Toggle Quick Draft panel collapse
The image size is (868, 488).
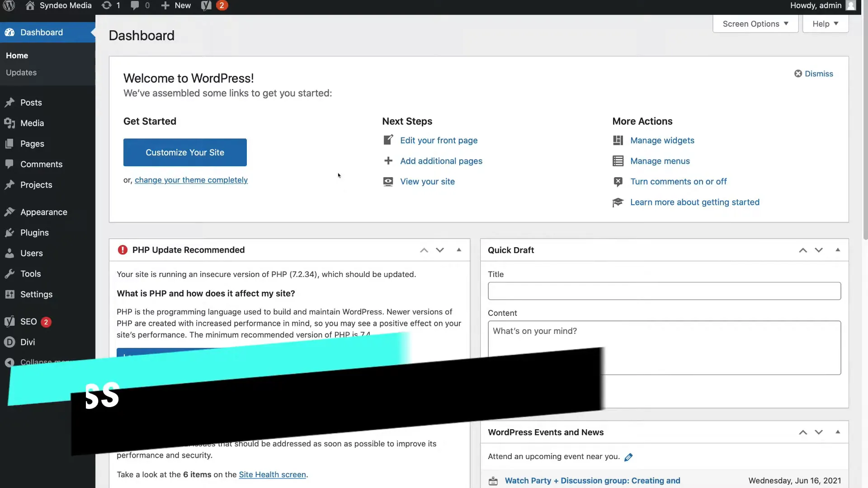(838, 250)
